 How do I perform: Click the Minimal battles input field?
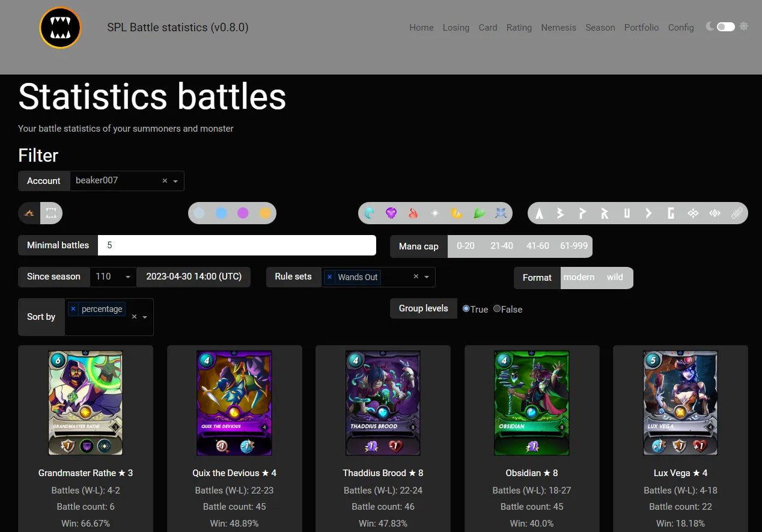[237, 245]
